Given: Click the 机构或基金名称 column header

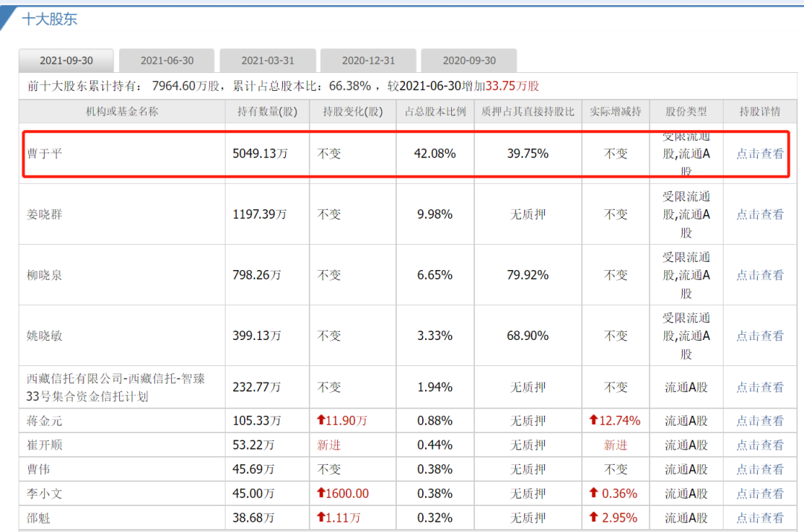Looking at the screenshot, I should (122, 112).
